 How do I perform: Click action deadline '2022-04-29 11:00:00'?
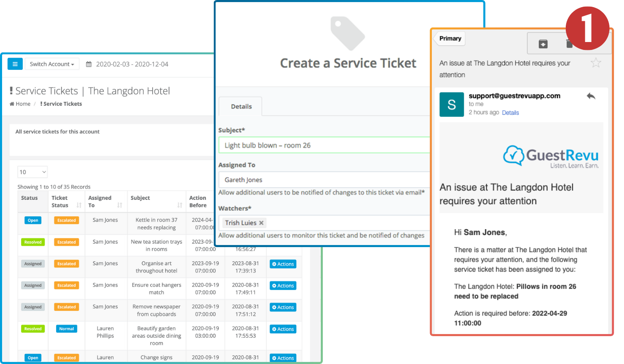point(510,318)
